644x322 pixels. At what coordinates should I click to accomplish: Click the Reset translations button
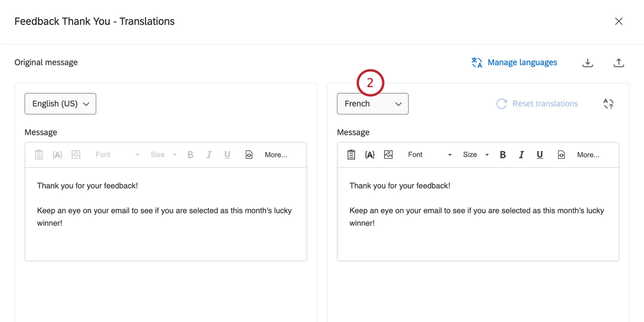click(537, 104)
